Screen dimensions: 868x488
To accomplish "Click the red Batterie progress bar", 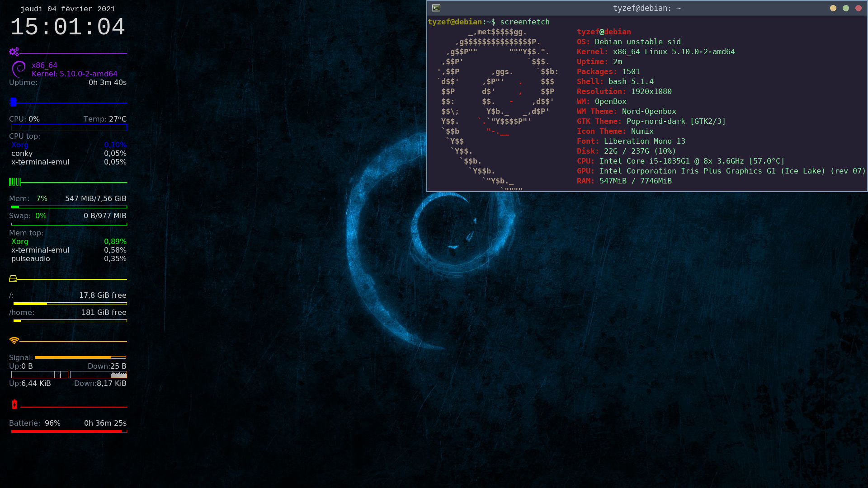I will click(x=69, y=432).
